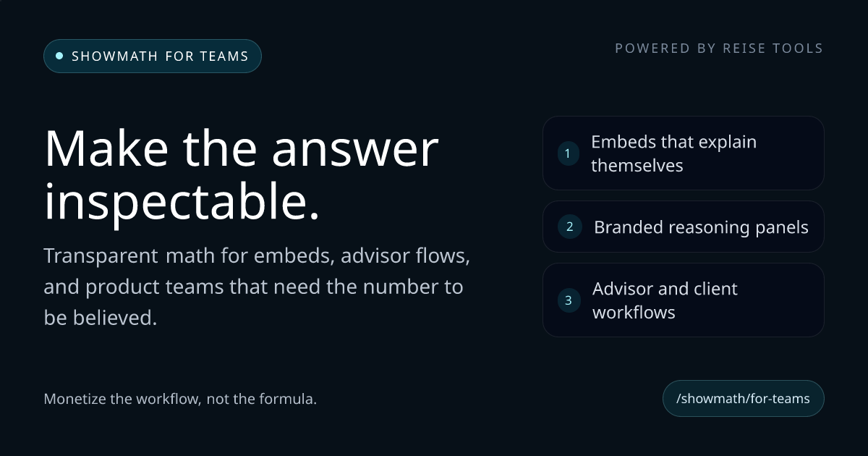Click the number 1 circle badge
This screenshot has height=456, width=868.
[x=568, y=153]
